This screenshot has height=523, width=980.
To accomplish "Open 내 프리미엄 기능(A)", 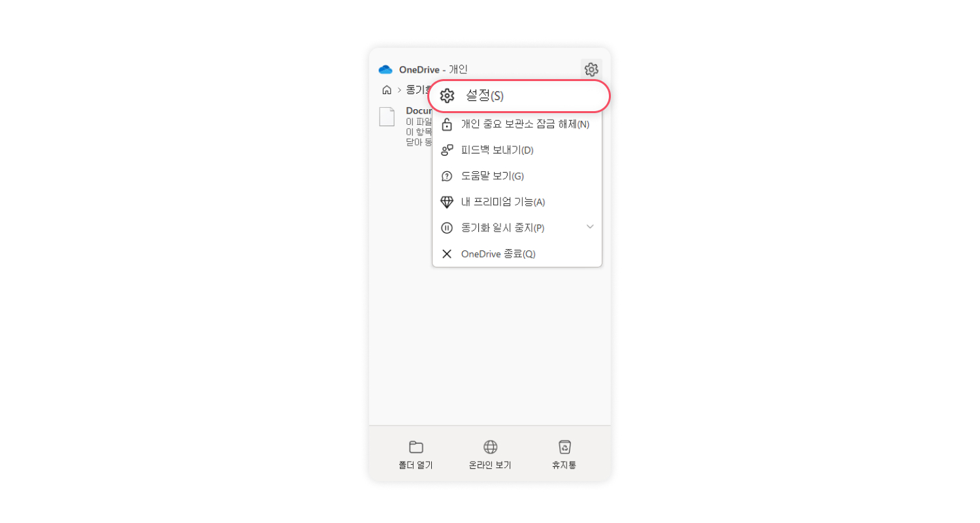I will click(517, 202).
